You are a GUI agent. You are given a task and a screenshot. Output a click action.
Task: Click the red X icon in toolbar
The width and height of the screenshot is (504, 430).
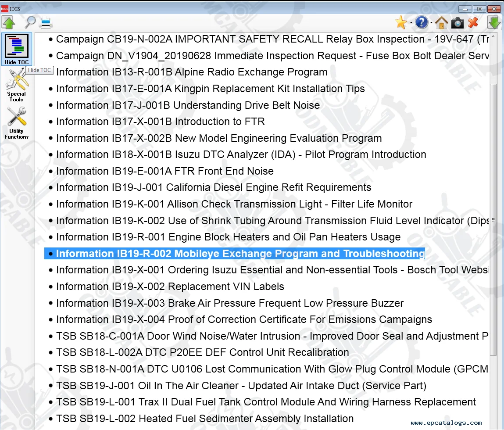click(473, 22)
